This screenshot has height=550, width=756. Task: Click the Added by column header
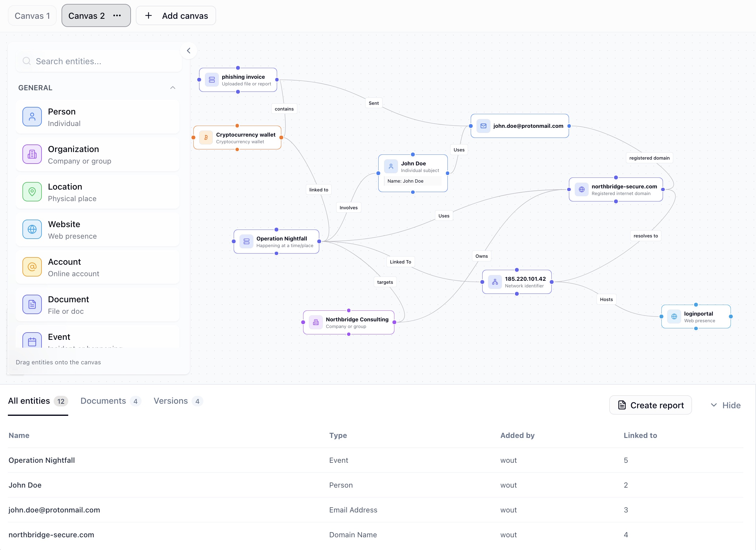pyautogui.click(x=517, y=436)
